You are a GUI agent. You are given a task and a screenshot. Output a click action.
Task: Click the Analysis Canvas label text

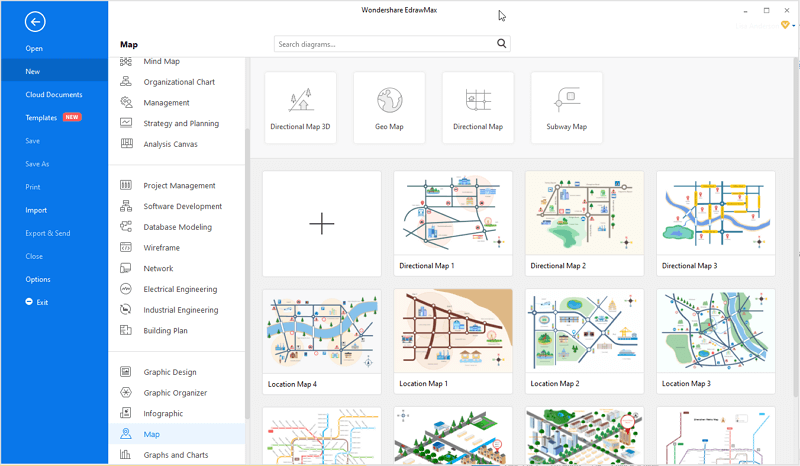point(170,144)
